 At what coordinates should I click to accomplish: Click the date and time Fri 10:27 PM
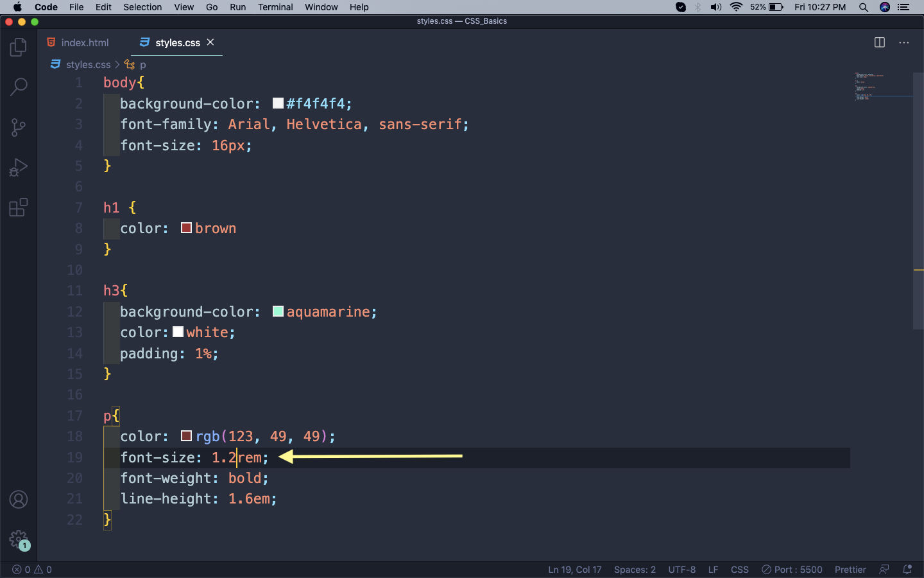820,7
